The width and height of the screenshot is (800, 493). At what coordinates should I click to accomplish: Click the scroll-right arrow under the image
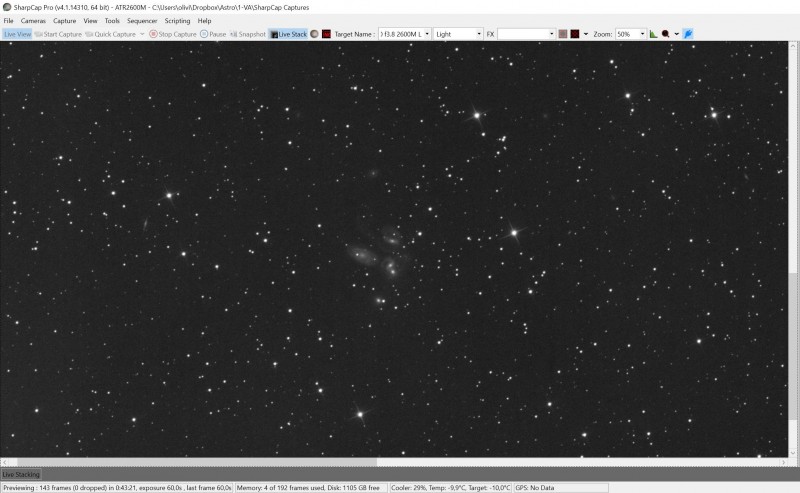(x=784, y=462)
